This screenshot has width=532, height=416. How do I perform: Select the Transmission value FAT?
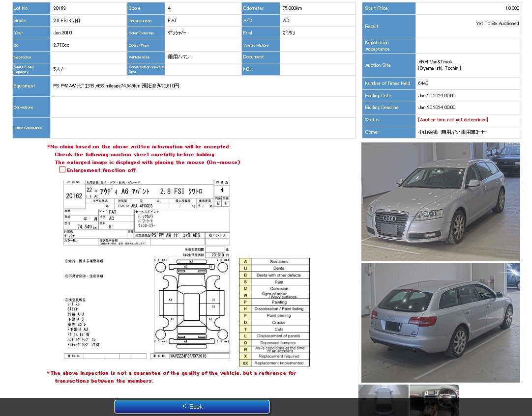click(172, 20)
